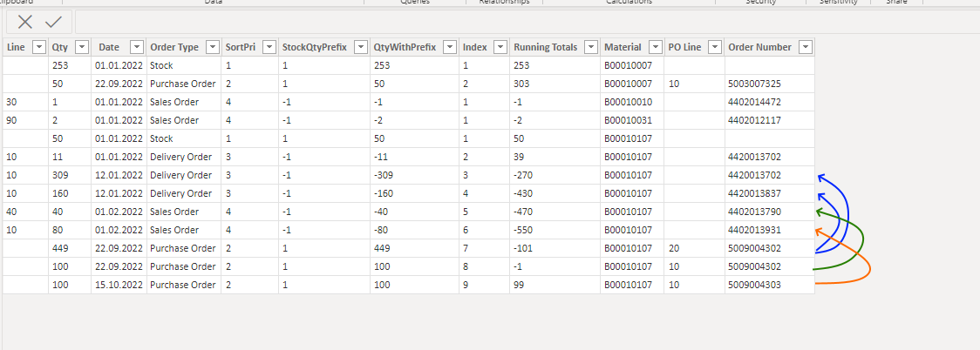980x350 pixels.
Task: Click running total cell -430
Action: pos(555,193)
